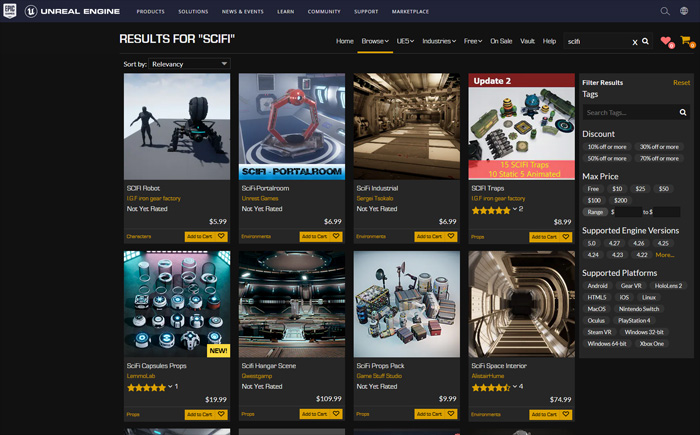Viewport: 700px width, 435px height.
Task: Click SciFi Capsules Props star rating
Action: [146, 388]
